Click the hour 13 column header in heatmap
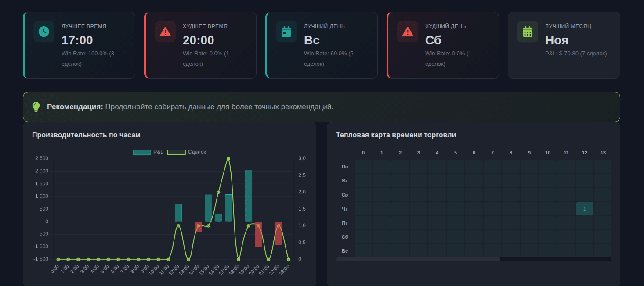Viewport: 644px width, 286px height. coord(603,153)
